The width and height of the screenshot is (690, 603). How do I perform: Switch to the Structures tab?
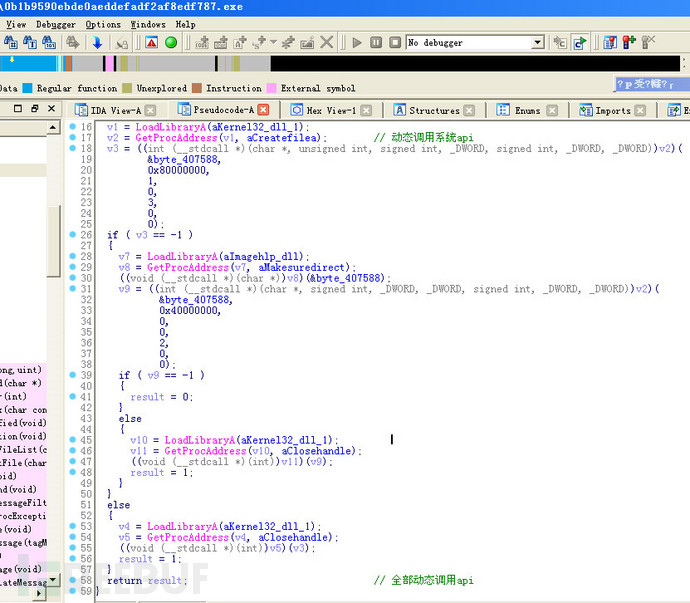point(434,110)
